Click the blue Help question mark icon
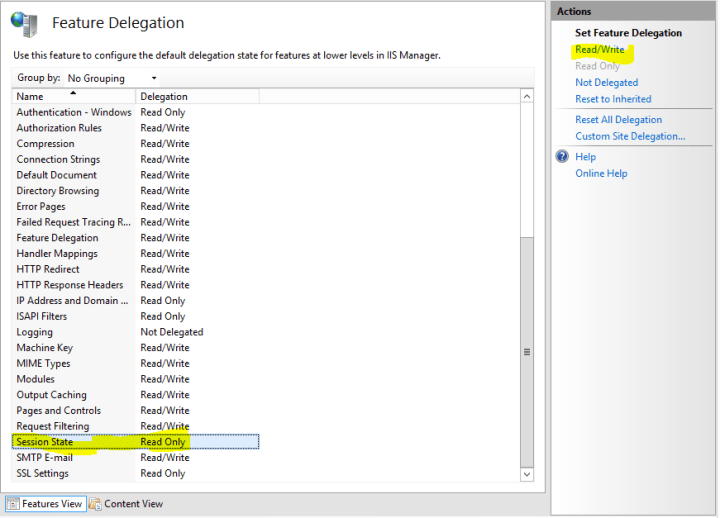Image resolution: width=720 pixels, height=518 pixels. (562, 157)
